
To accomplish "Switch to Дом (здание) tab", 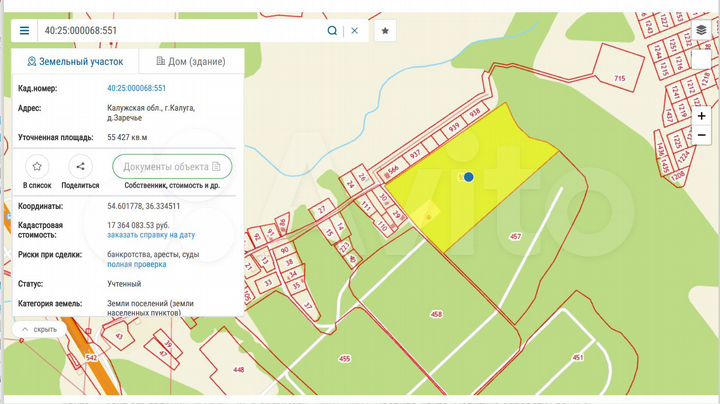I will 189,61.
